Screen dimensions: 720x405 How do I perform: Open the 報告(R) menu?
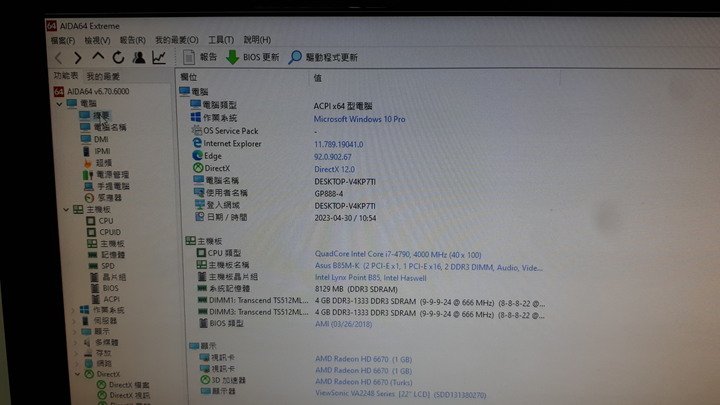tap(133, 40)
